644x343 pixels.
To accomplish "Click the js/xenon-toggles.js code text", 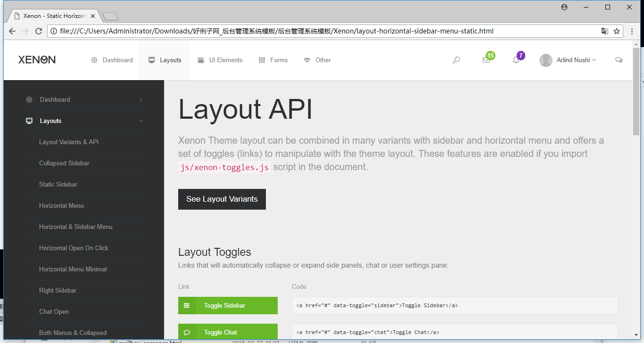I will click(x=224, y=167).
